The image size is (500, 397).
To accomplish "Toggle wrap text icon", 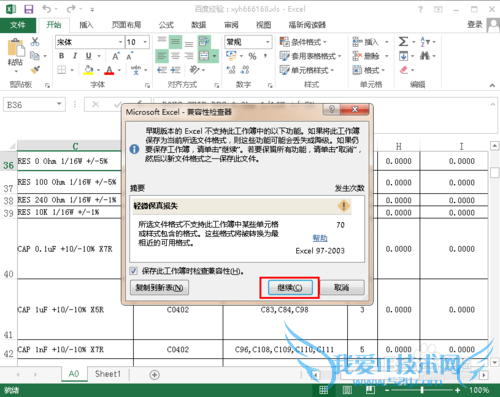I will coord(204,42).
